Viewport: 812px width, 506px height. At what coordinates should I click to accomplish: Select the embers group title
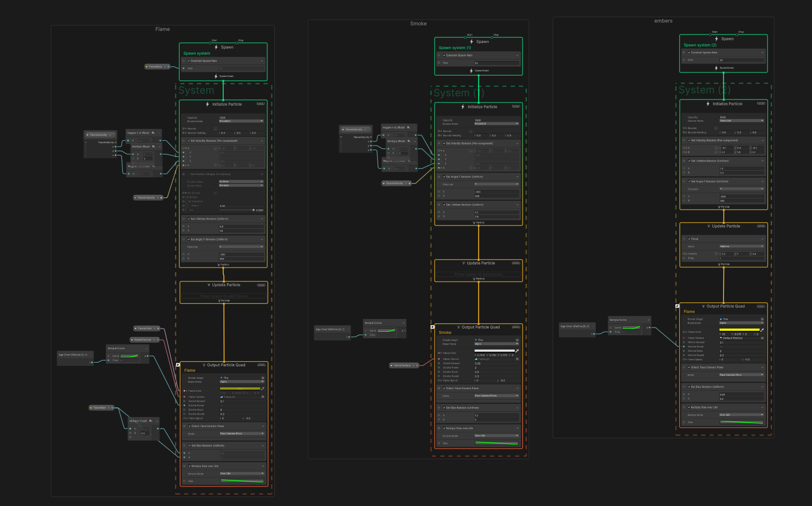(x=663, y=21)
